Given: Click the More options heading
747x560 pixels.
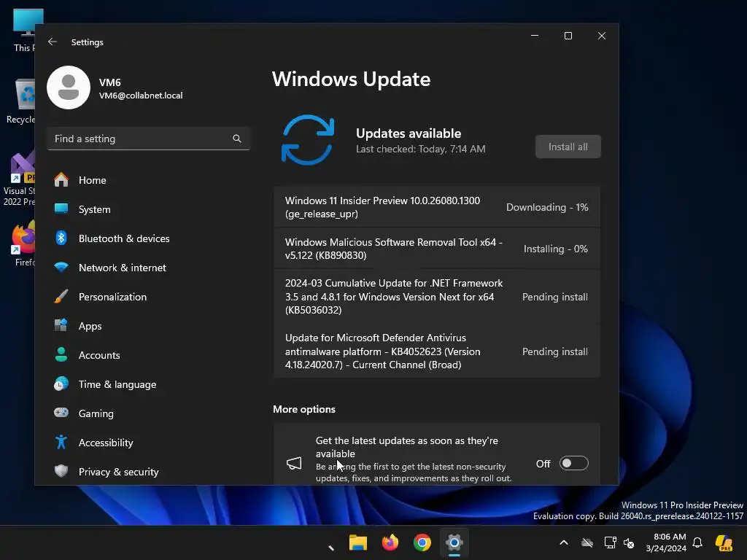Looking at the screenshot, I should tap(304, 409).
